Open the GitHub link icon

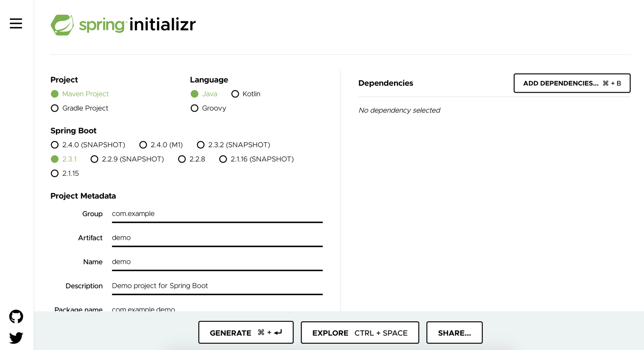[x=16, y=317]
